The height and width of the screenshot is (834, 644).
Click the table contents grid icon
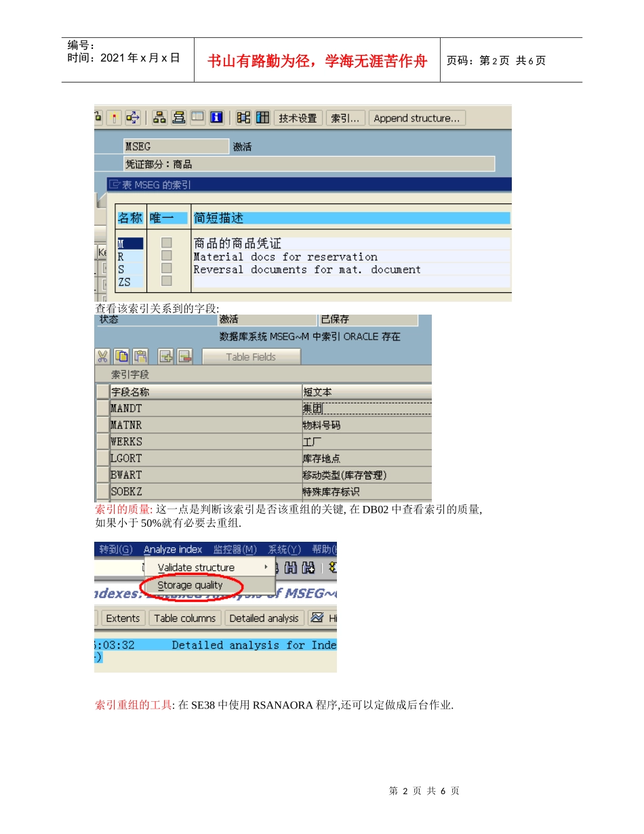coord(262,117)
